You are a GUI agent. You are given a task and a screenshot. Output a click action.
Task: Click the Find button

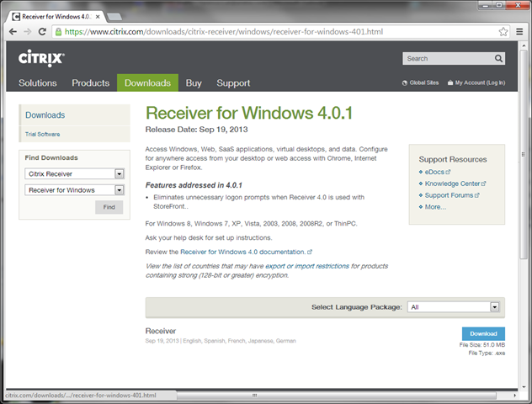pyautogui.click(x=109, y=207)
